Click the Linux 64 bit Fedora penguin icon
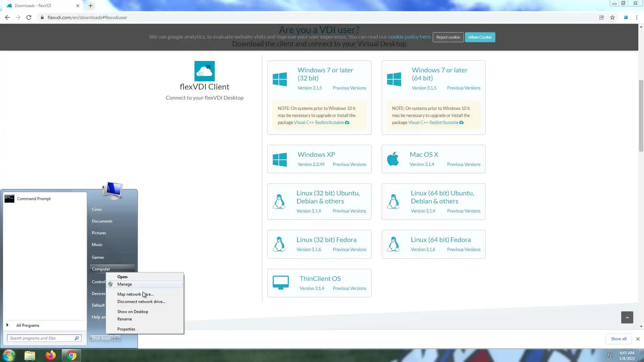 pyautogui.click(x=393, y=244)
